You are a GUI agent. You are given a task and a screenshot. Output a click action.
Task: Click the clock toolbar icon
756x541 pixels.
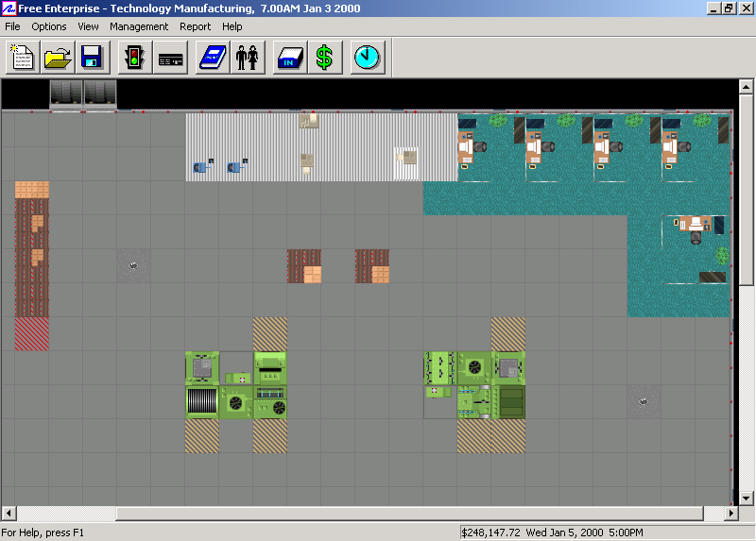pos(368,58)
